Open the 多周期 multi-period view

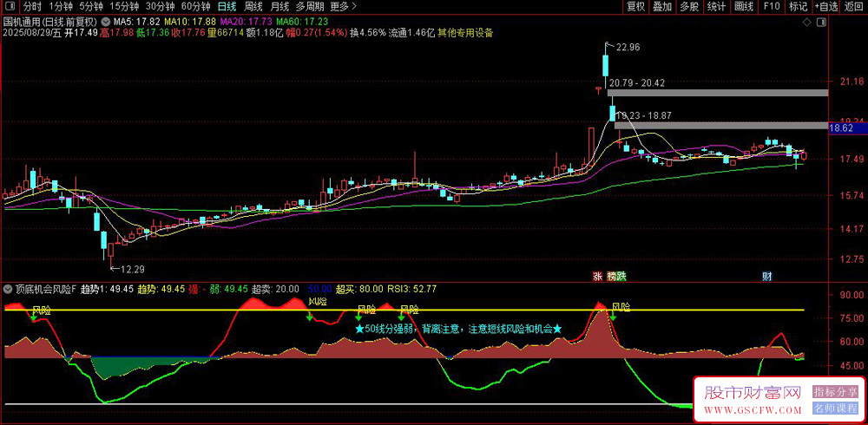tap(310, 7)
